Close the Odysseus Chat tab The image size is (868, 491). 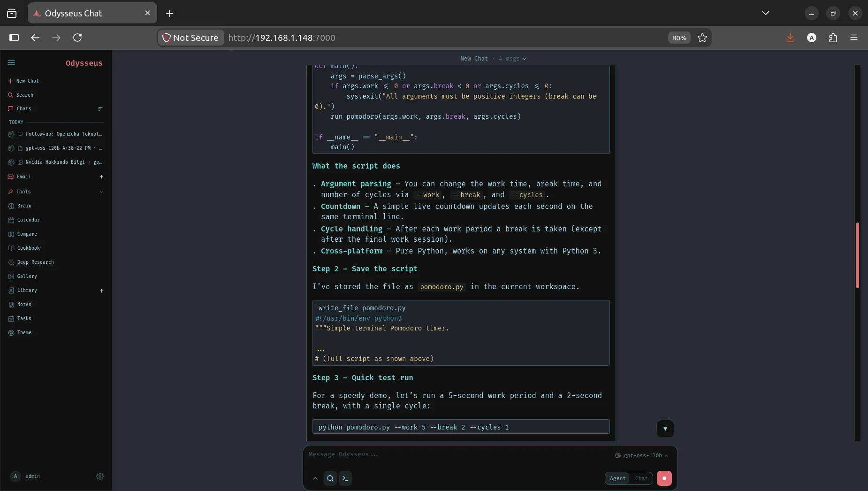coord(147,13)
